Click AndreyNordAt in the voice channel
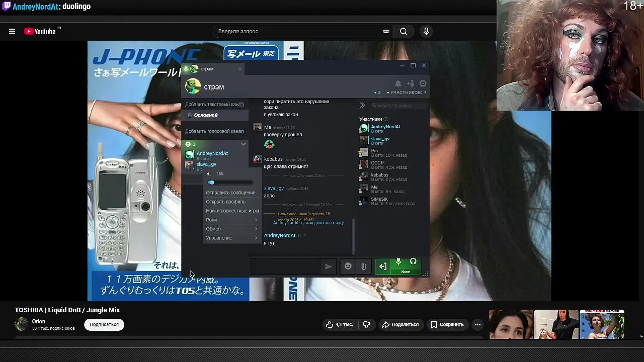This screenshot has width=644, height=362. pos(212,153)
